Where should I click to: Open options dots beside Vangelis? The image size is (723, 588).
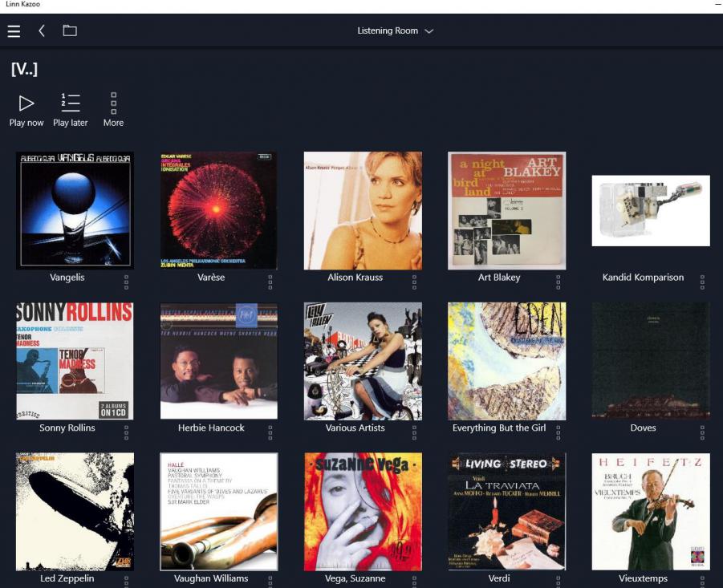tap(126, 282)
